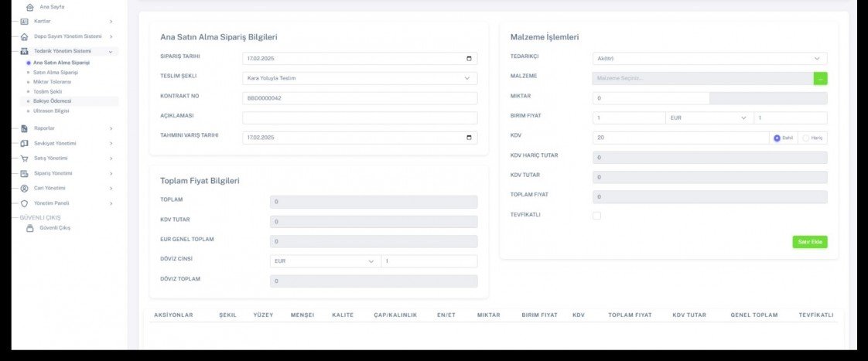
Task: Open calendar picker for Sipariş Tarihi
Action: click(x=469, y=58)
